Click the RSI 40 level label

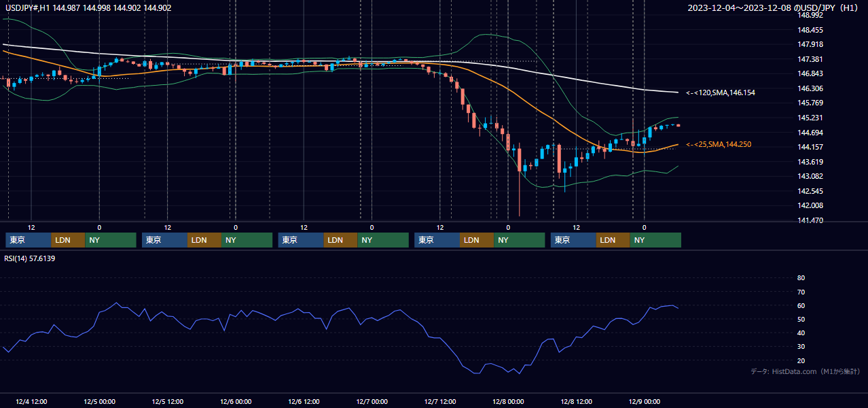click(801, 333)
